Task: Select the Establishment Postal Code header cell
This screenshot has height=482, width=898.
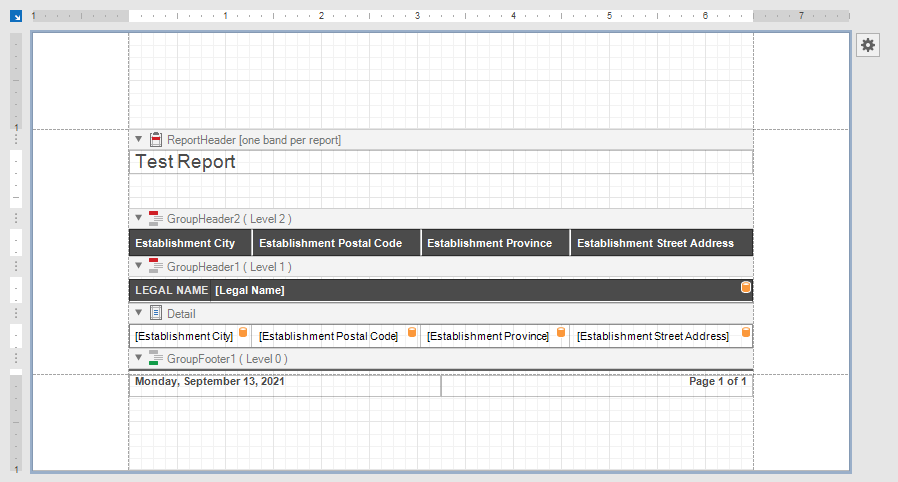Action: pyautogui.click(x=337, y=243)
